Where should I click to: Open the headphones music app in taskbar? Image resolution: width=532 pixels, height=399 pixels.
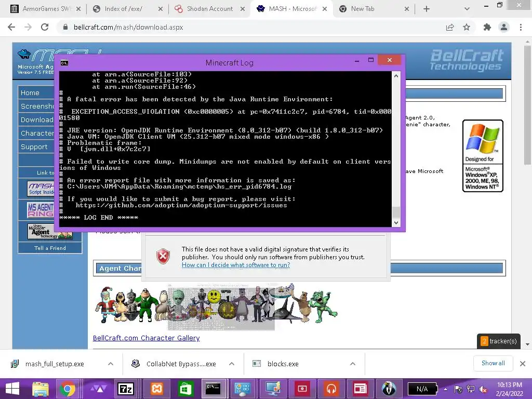(331, 389)
